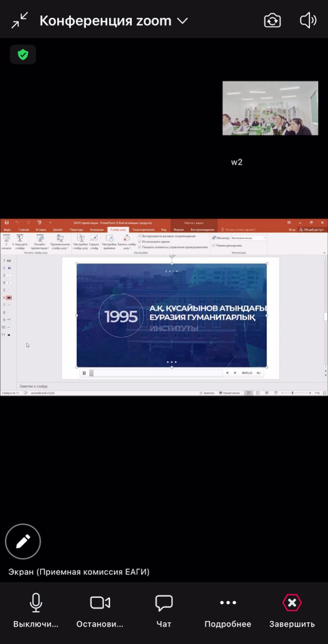Open the Монитор Автоматически combo box
328x644 pixels.
coord(248,238)
